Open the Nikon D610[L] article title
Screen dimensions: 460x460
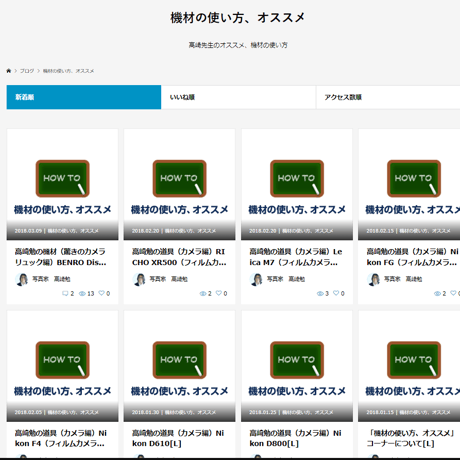tap(178, 438)
